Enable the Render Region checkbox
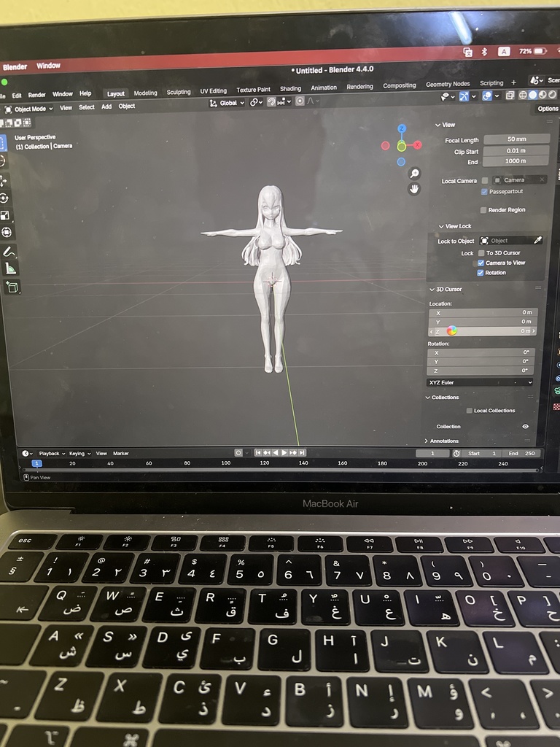 click(483, 210)
